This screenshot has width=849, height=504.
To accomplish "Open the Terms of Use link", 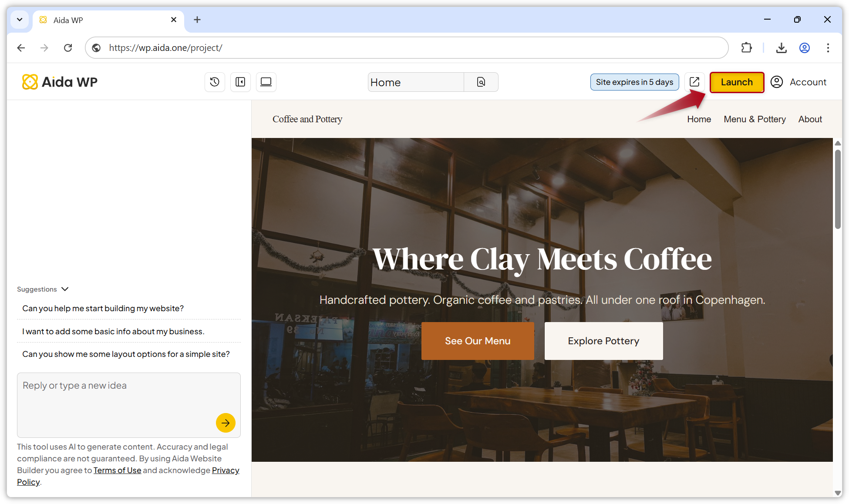I will (x=117, y=470).
